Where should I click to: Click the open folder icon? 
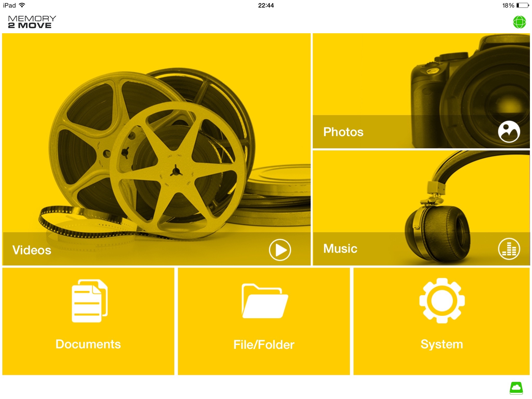pos(264,301)
